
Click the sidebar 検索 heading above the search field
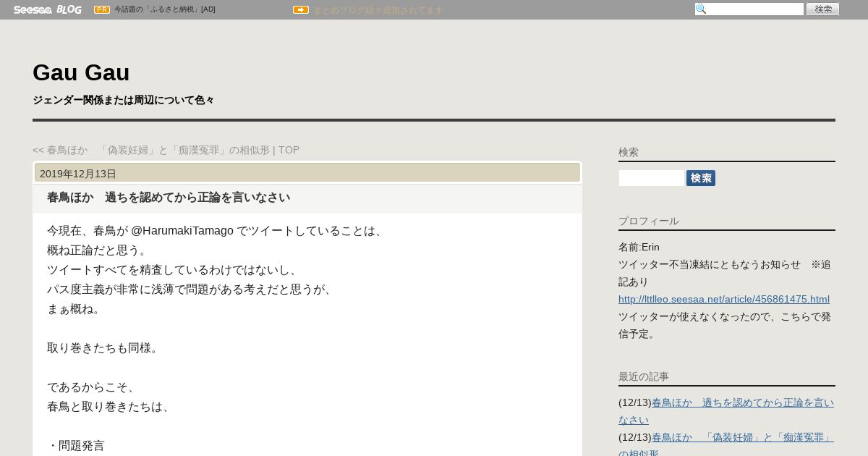pos(629,152)
